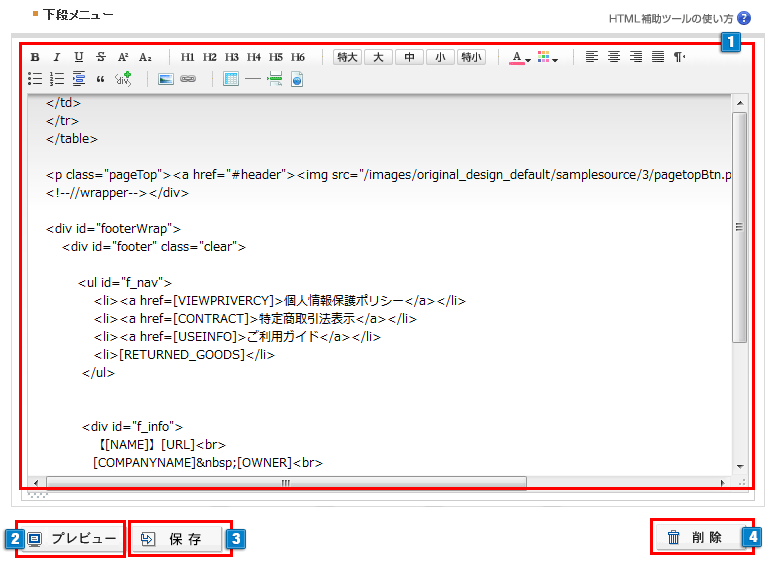The height and width of the screenshot is (566, 780).
Task: Insert an H1 heading tag
Action: point(188,57)
